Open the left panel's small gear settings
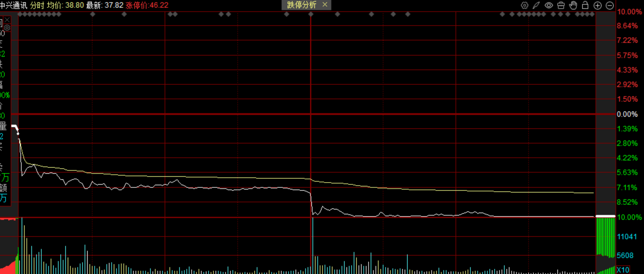The width and height of the screenshot is (644, 274). (7, 28)
